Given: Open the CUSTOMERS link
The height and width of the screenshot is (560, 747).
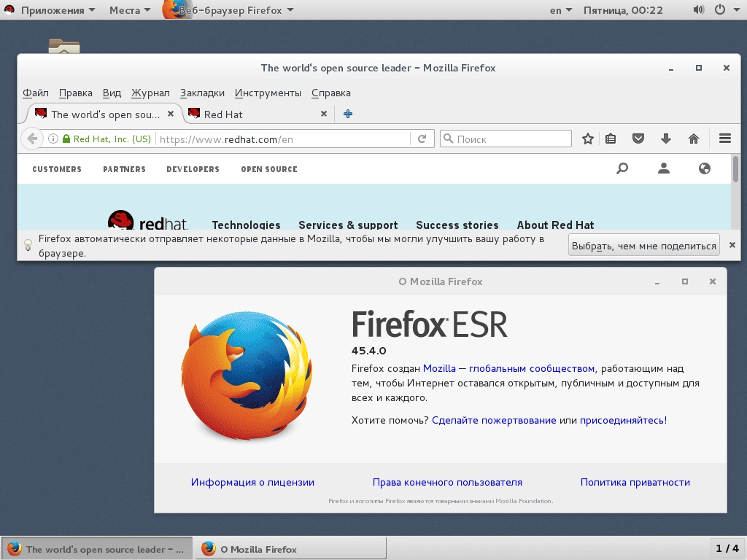Looking at the screenshot, I should click(x=57, y=169).
